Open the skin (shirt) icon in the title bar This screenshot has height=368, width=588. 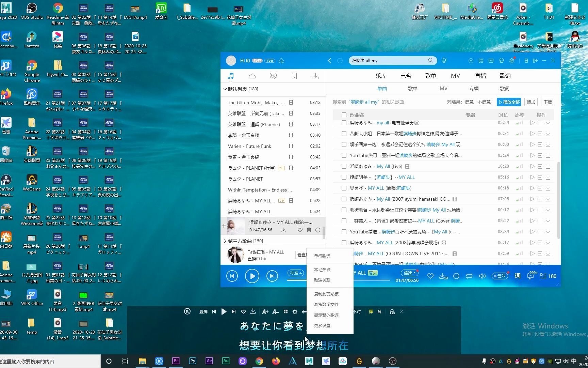502,60
